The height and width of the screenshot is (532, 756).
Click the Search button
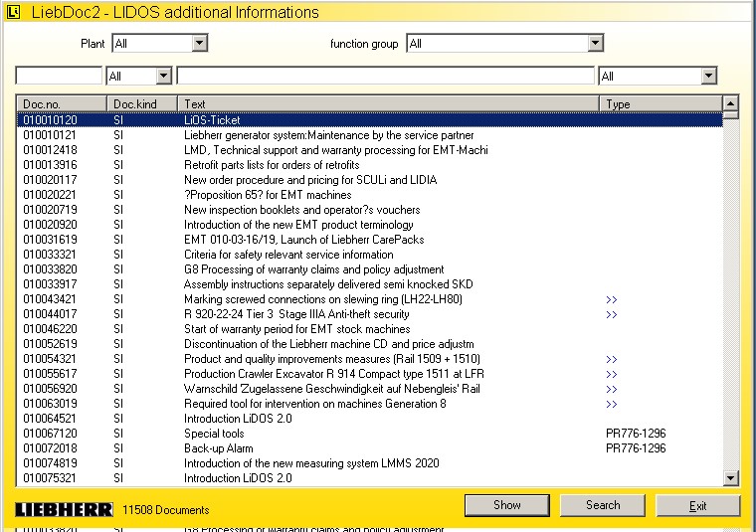603,505
